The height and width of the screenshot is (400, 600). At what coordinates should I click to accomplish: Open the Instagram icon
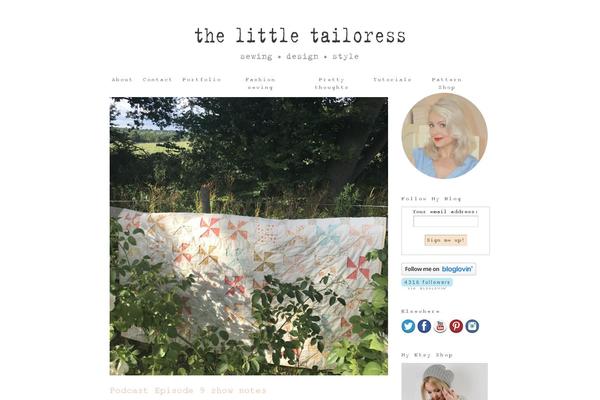[x=472, y=326]
